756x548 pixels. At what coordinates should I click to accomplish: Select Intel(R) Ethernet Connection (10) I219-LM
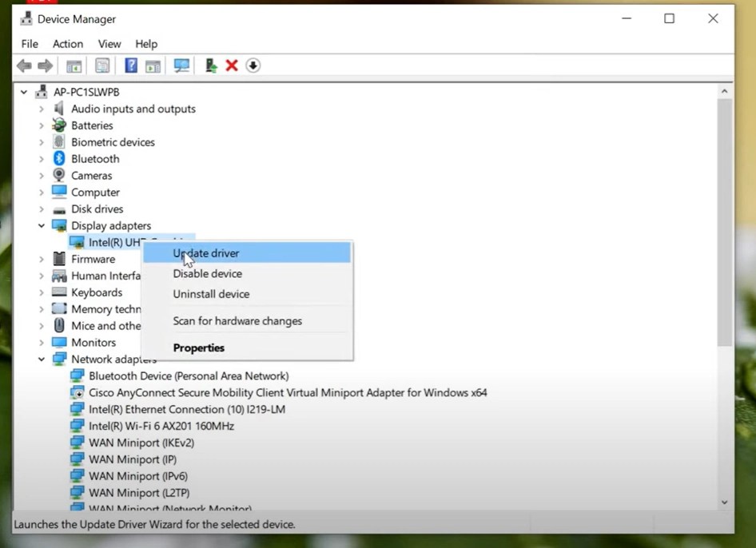187,409
